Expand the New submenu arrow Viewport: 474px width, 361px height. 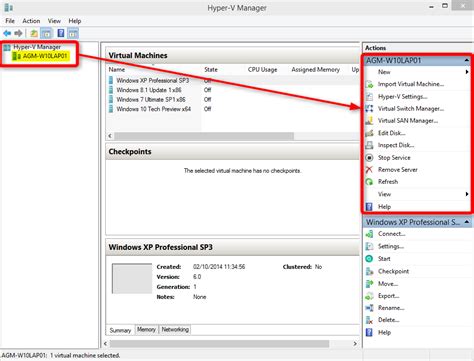point(467,72)
